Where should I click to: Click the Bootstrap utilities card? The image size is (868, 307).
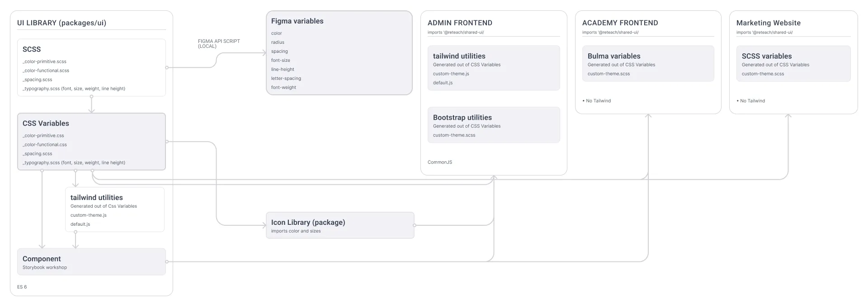coord(494,125)
